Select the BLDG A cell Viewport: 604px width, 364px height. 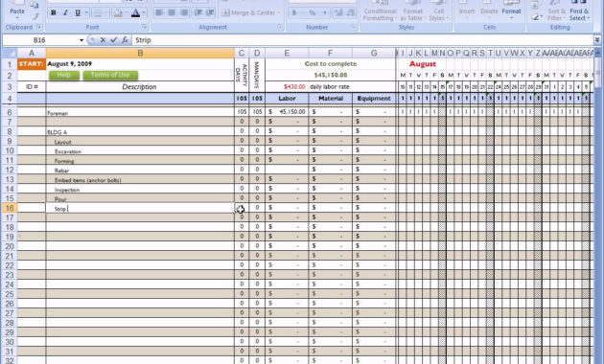click(140, 131)
